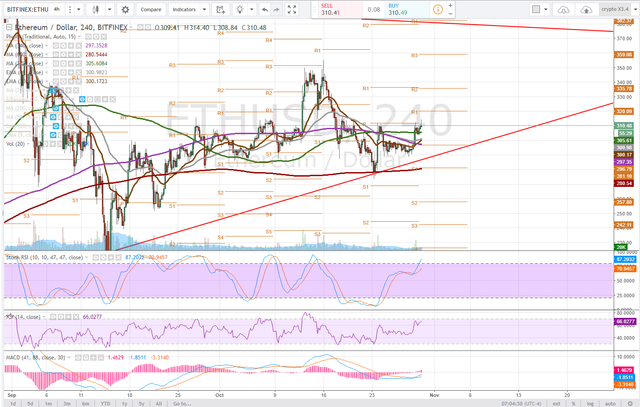This screenshot has width=640, height=407.
Task: Hide the MA 297.3528 indicator line
Action: [56, 46]
